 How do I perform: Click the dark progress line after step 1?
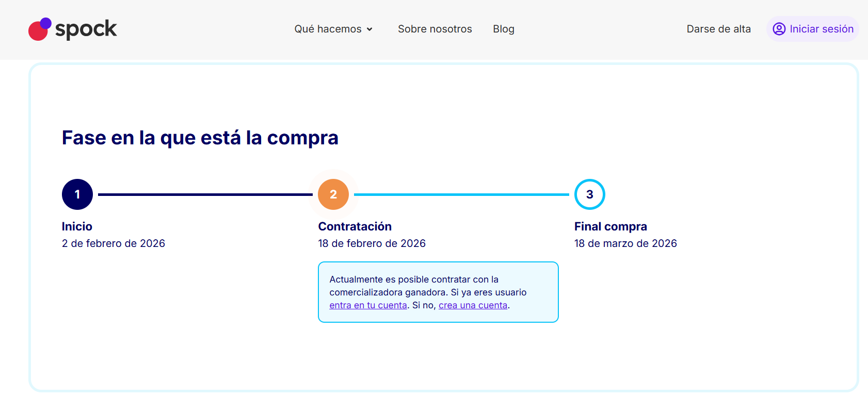[x=205, y=194]
